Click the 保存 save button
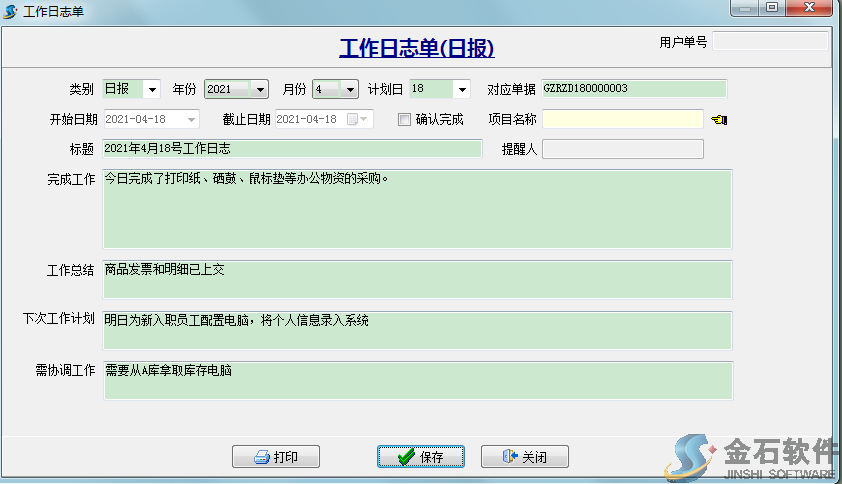This screenshot has width=842, height=484. tap(420, 457)
